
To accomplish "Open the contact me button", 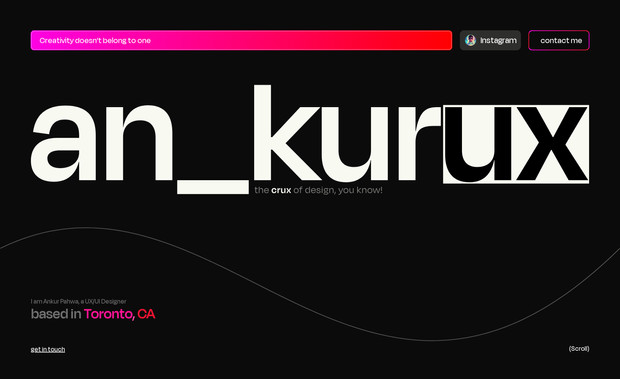I will coord(559,40).
